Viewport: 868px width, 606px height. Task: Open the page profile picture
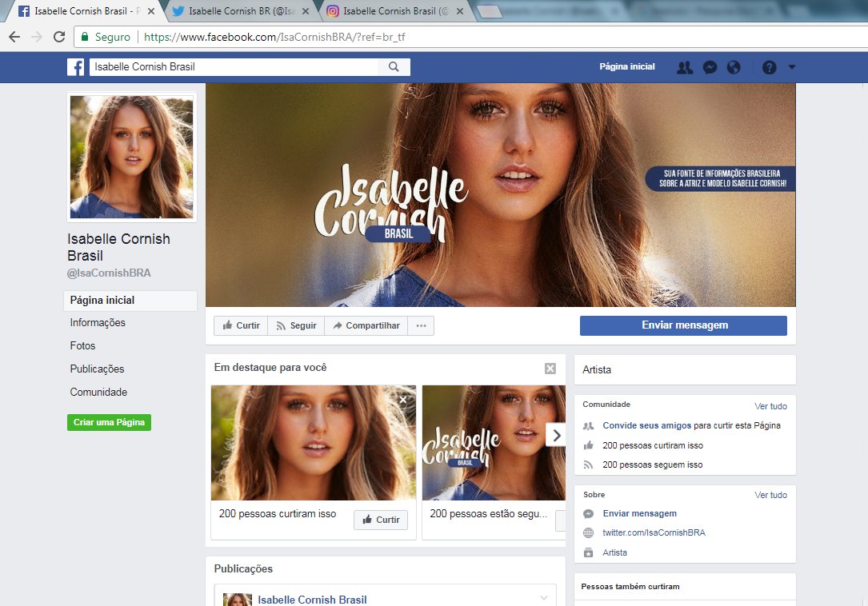132,157
